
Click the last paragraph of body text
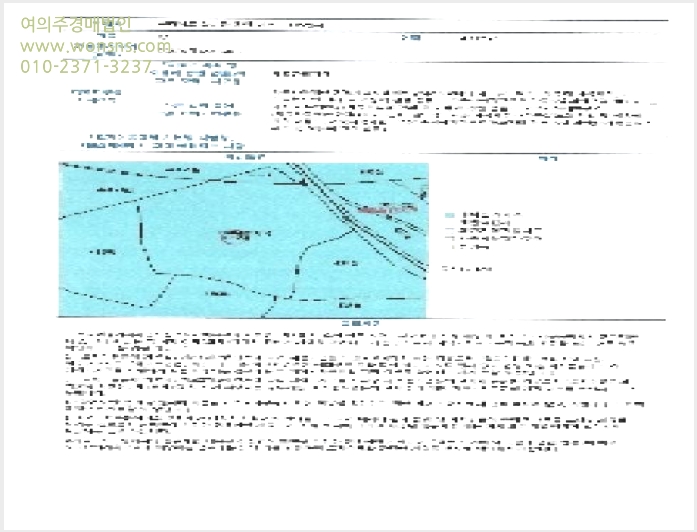pos(341,445)
